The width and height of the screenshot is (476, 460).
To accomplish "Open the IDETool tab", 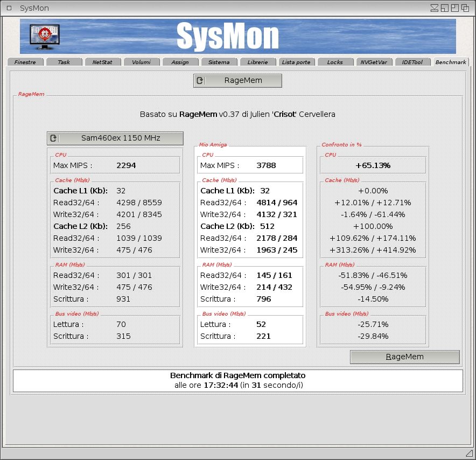I will pos(412,62).
